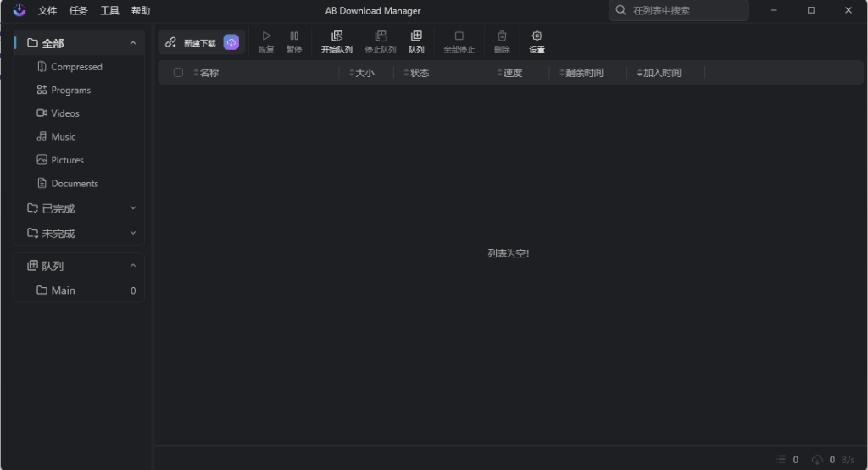868x470 pixels.
Task: Sort the list by 状态 column
Action: 416,73
